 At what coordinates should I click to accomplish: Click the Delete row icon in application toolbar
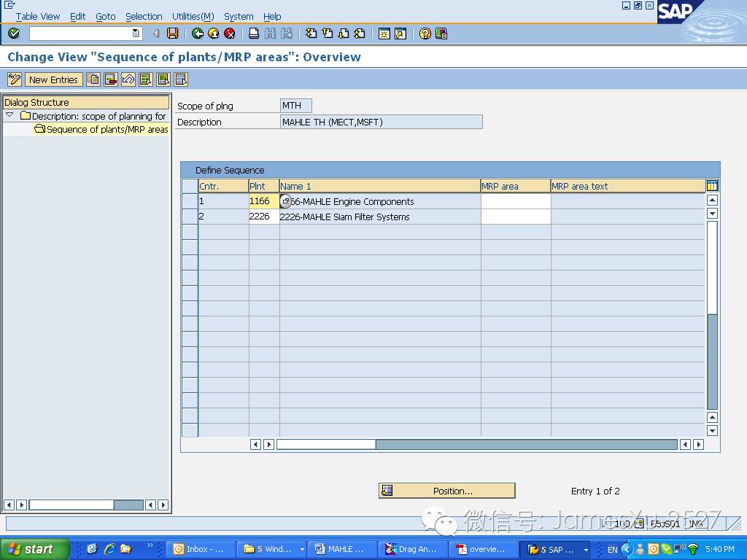coord(111,79)
